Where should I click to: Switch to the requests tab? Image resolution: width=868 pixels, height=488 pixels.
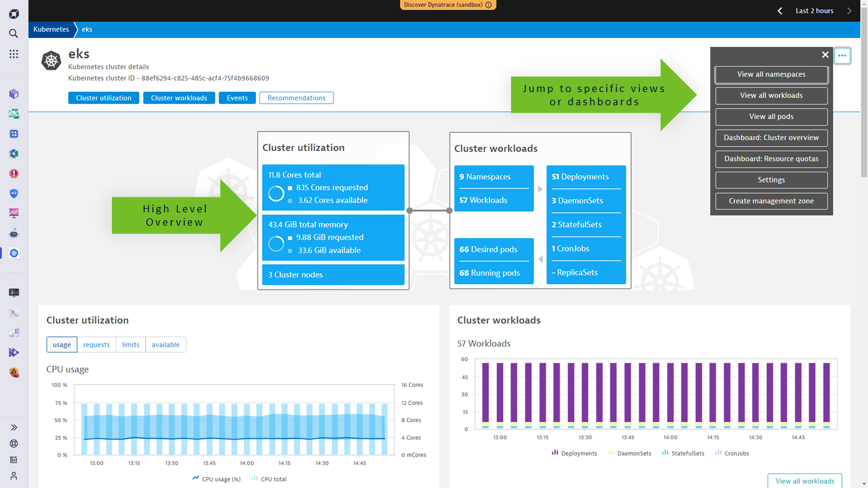tap(96, 345)
